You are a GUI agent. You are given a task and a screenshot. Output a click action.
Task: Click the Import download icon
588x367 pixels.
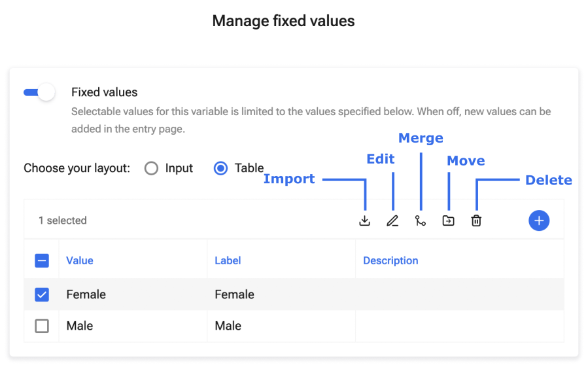[365, 221]
